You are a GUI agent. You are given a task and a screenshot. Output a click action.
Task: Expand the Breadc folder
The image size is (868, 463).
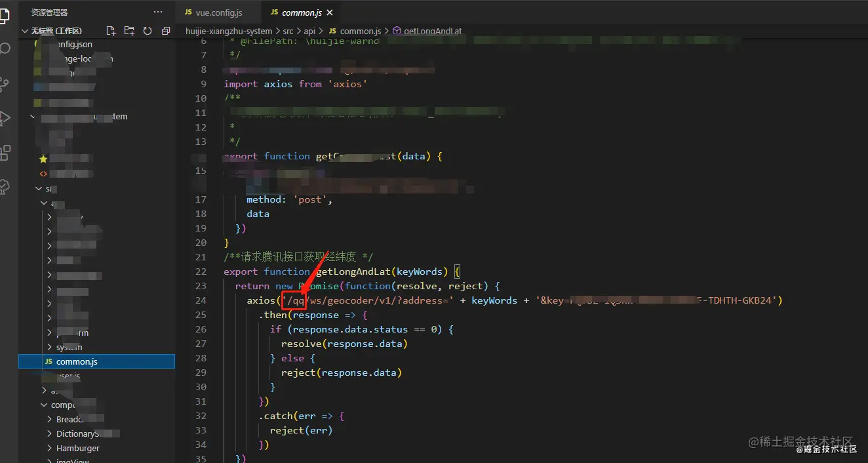(69, 419)
